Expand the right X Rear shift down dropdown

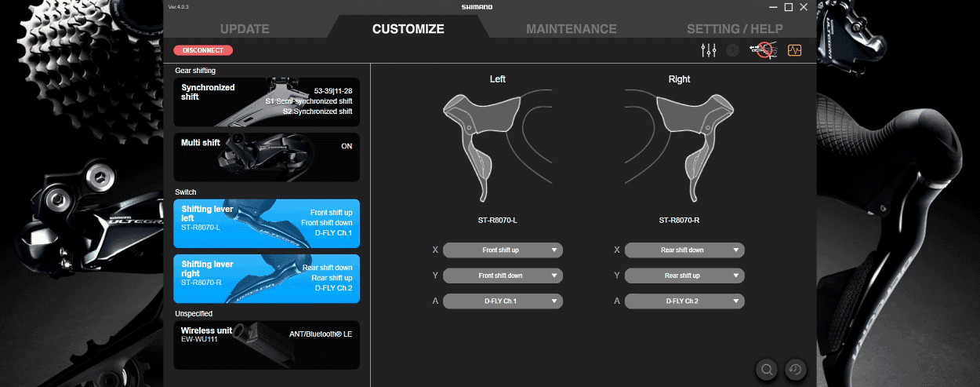(x=684, y=250)
